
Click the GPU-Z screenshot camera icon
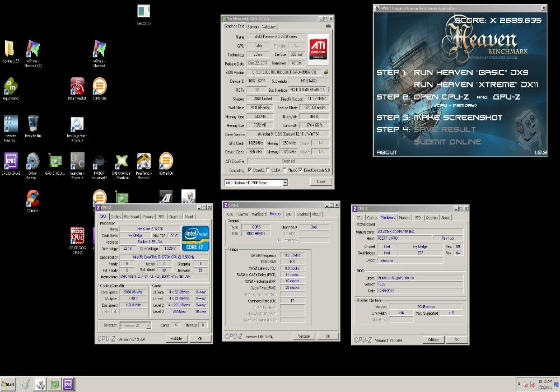pyautogui.click(x=328, y=26)
